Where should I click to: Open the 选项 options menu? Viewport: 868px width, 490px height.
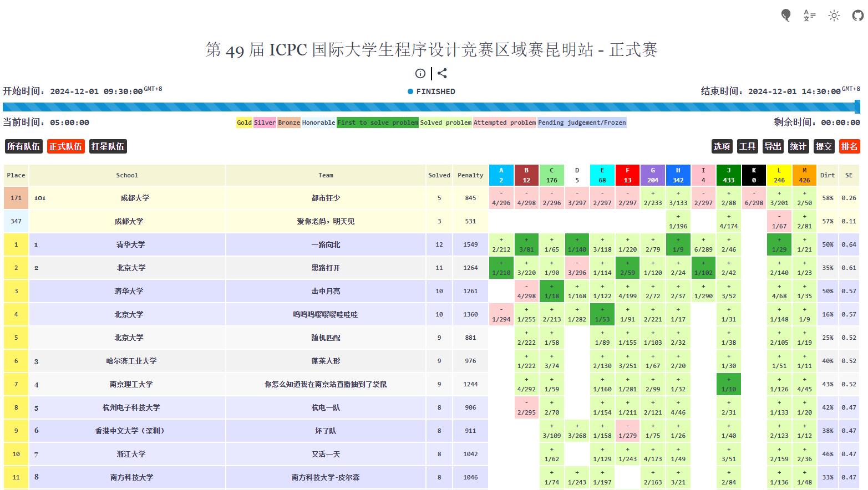click(x=722, y=146)
